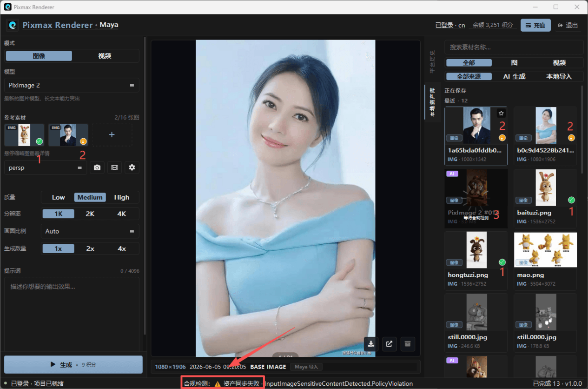The height and width of the screenshot is (389, 588).
Task: Click the film strip sequence icon
Action: [114, 168]
